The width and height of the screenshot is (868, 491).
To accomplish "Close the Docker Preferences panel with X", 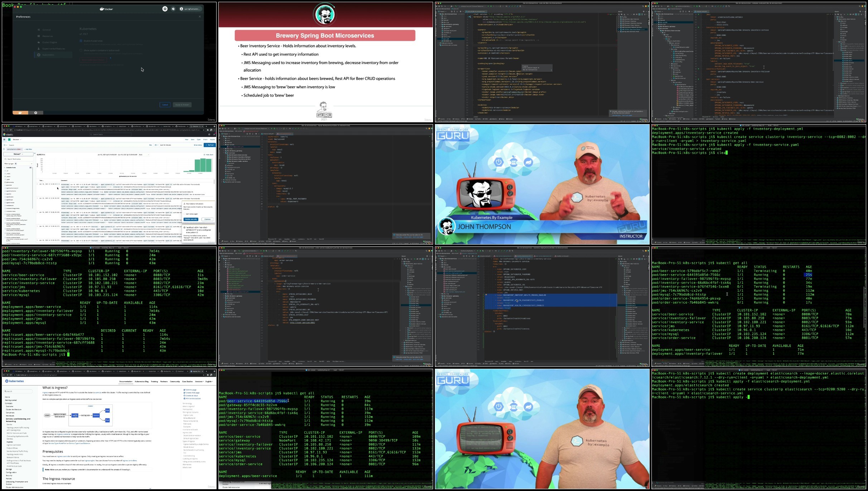I will [200, 16].
